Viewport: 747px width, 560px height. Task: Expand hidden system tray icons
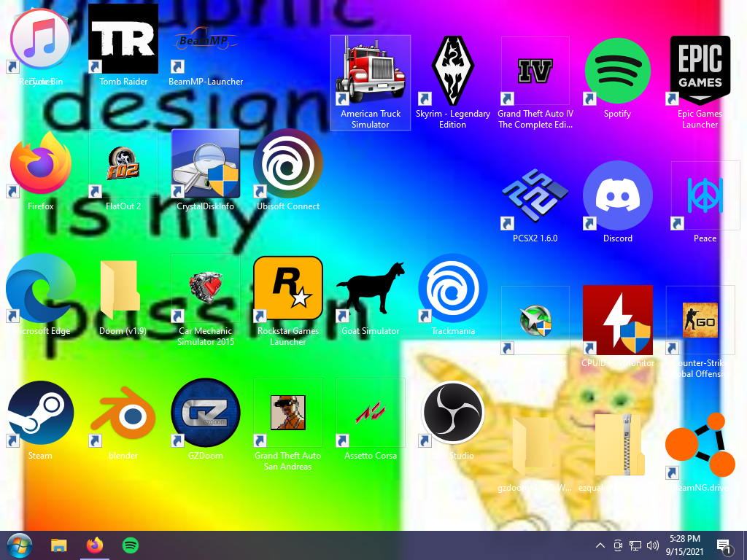pos(600,545)
